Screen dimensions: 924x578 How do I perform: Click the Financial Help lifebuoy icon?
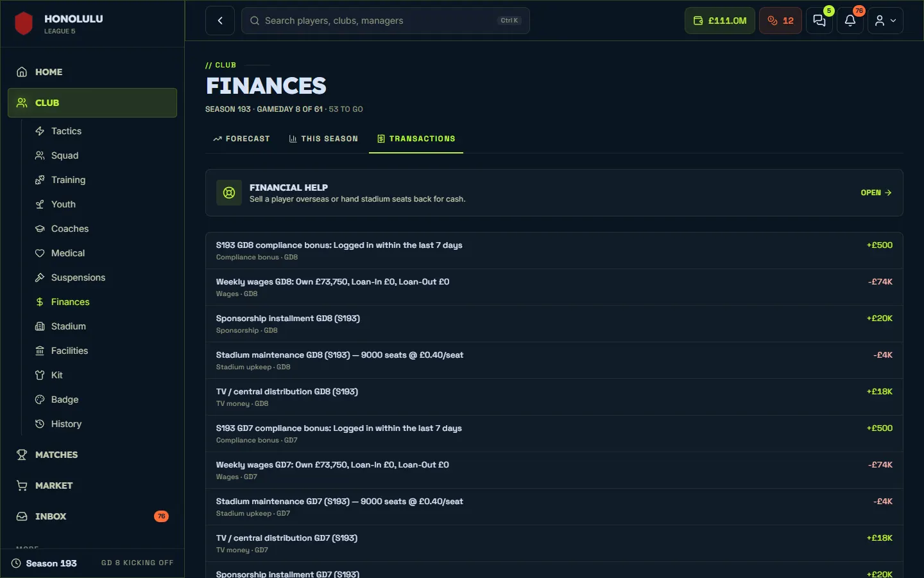coord(229,193)
